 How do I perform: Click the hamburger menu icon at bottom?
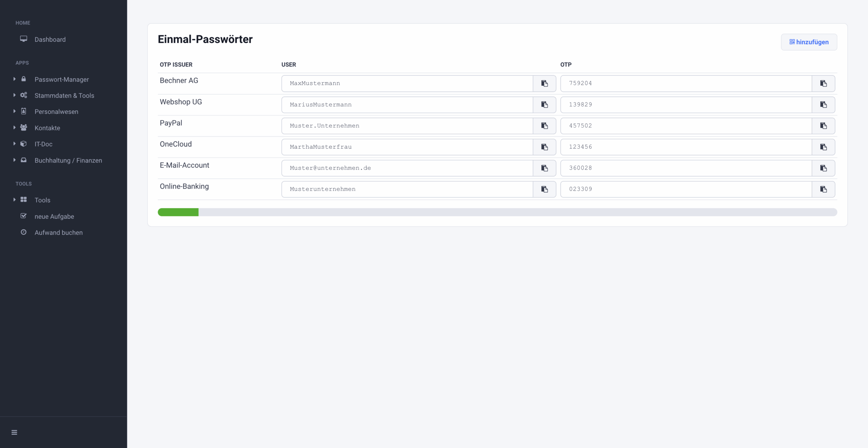coord(14,432)
